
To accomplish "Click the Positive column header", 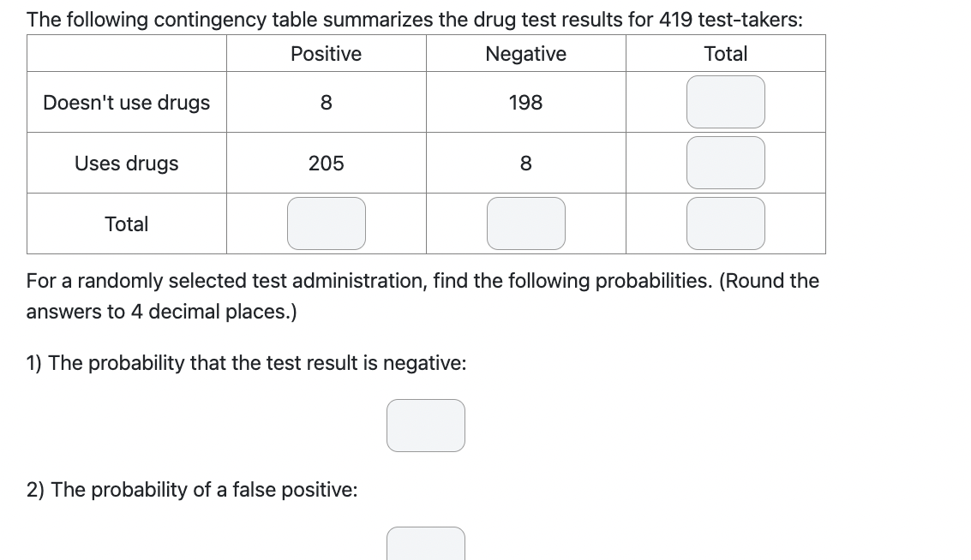I will [326, 53].
